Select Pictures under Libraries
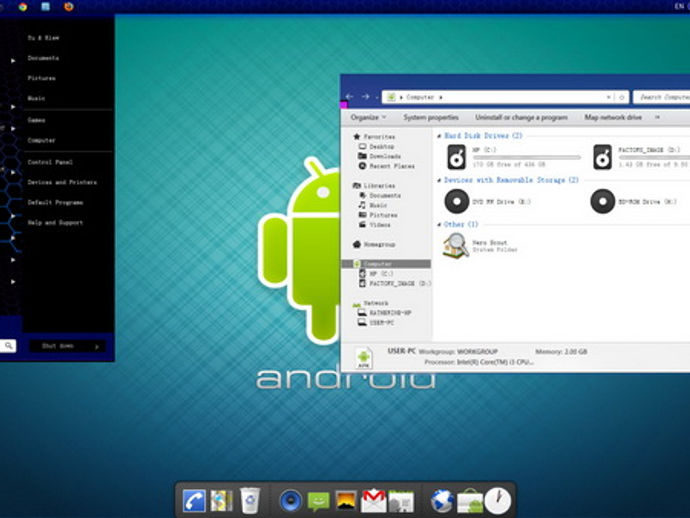Viewport: 690px width, 518px height. point(383,215)
